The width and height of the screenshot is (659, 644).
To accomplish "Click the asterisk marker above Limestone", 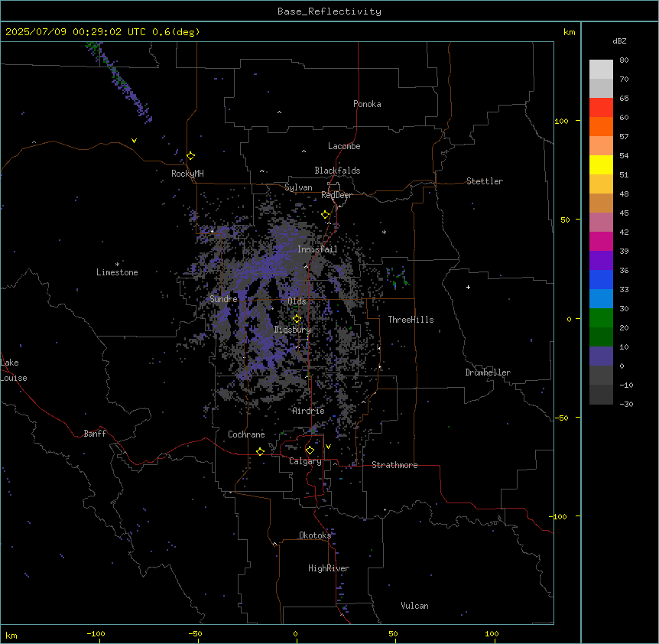I will coord(117,264).
